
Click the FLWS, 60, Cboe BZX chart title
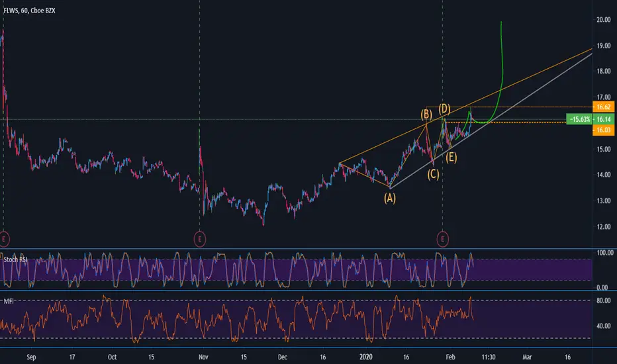pos(30,11)
